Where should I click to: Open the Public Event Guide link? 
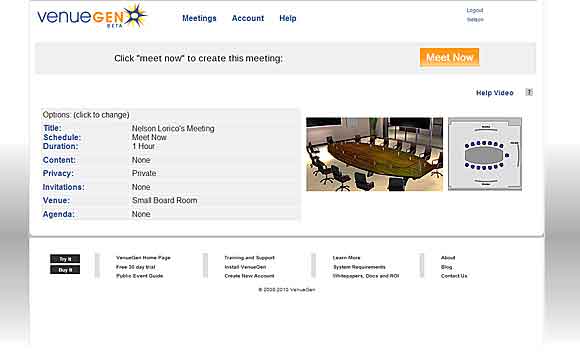point(139,276)
